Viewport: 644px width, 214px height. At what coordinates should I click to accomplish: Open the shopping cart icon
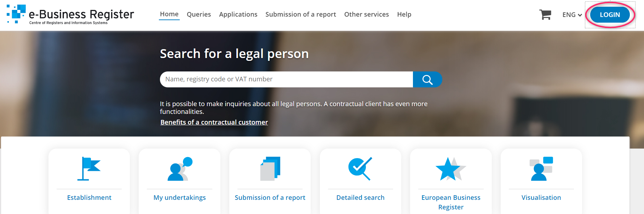coord(545,15)
